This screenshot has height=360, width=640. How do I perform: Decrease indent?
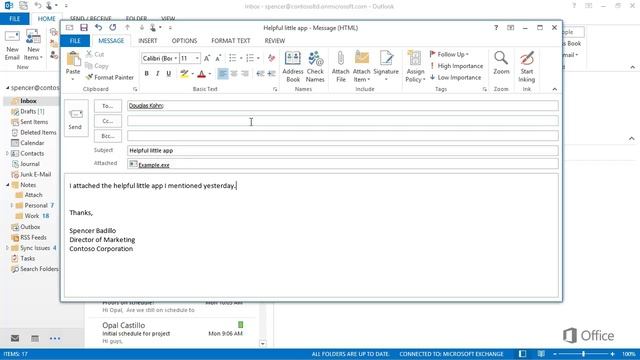pos(260,73)
